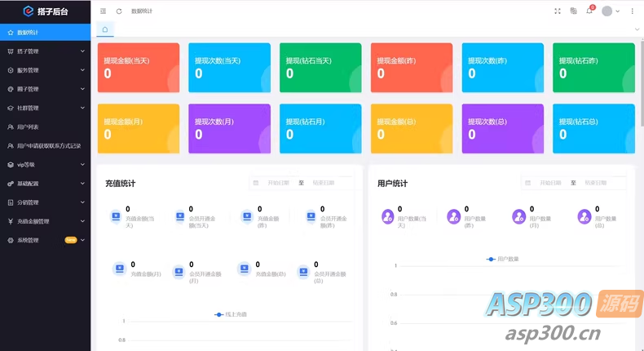This screenshot has width=644, height=351.
Task: Select the 提现(钻石月) blue card
Action: click(320, 129)
